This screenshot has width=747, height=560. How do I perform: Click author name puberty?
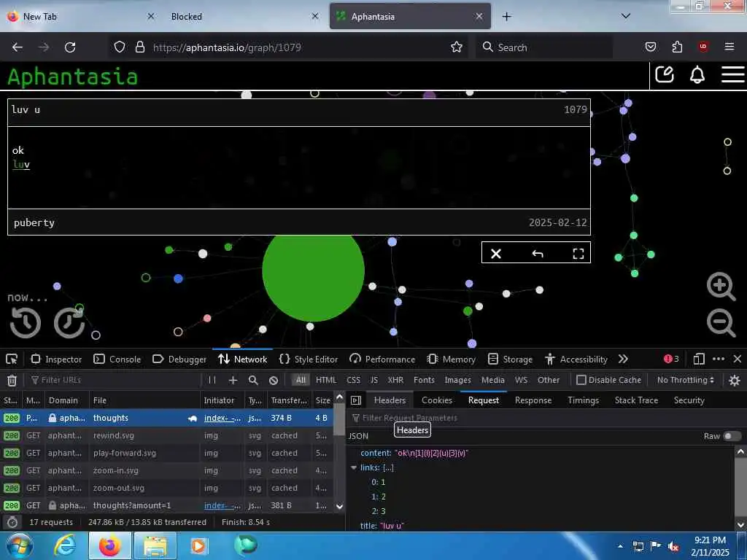coord(34,222)
